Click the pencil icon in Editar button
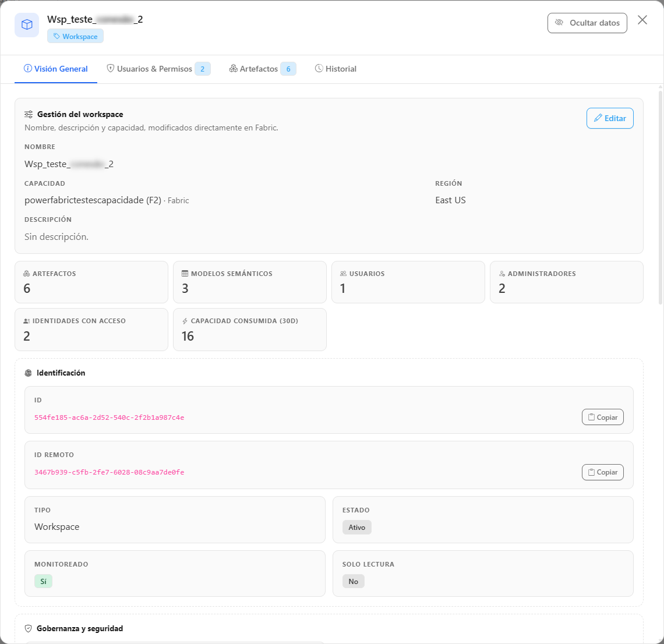664x644 pixels. [598, 118]
